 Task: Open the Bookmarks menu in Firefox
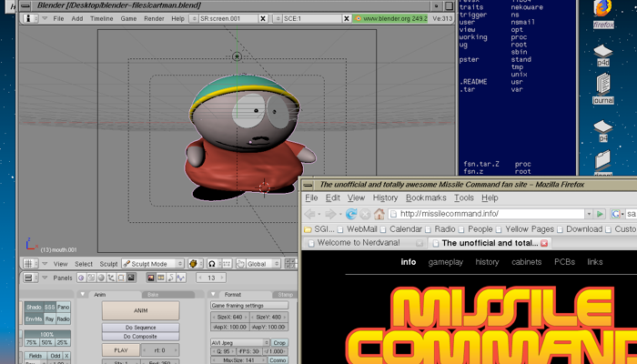click(x=426, y=197)
